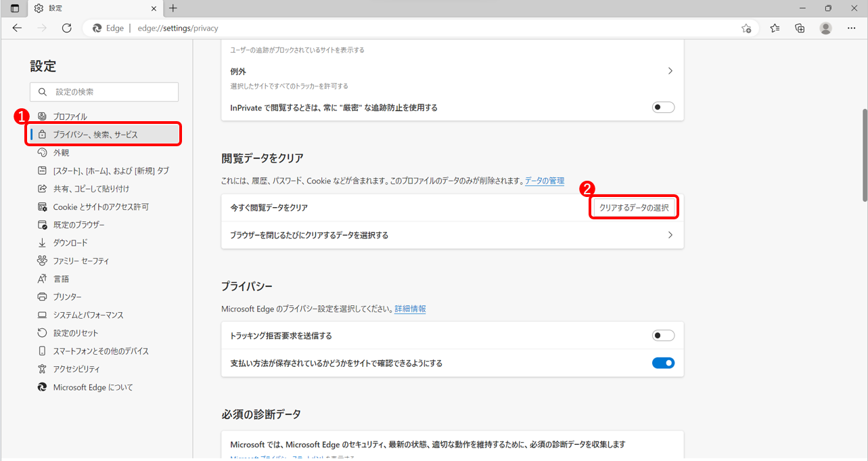
Task: Add this page to favorites star icon
Action: (746, 28)
